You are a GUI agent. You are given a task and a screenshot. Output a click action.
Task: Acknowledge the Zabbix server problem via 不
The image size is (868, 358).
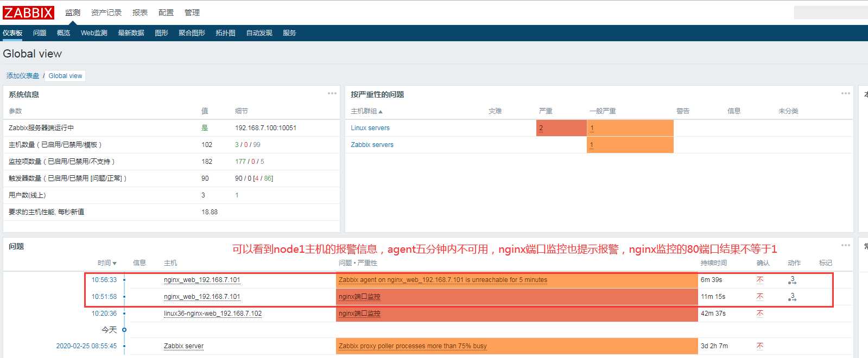coord(760,346)
